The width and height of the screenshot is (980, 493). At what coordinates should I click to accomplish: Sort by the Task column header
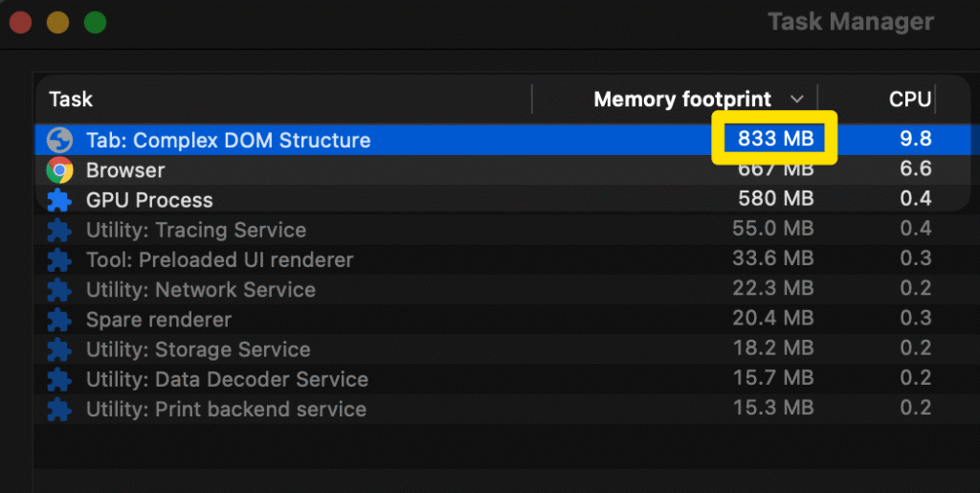pyautogui.click(x=71, y=100)
